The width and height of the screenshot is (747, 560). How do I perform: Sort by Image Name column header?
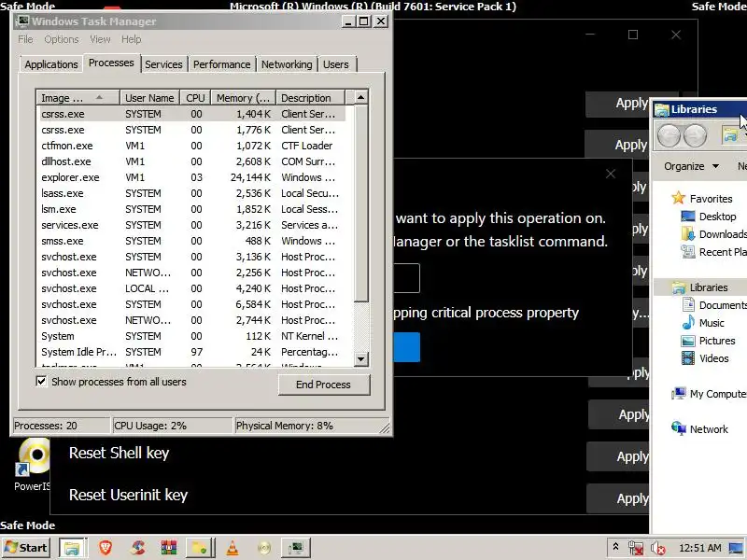click(x=78, y=98)
